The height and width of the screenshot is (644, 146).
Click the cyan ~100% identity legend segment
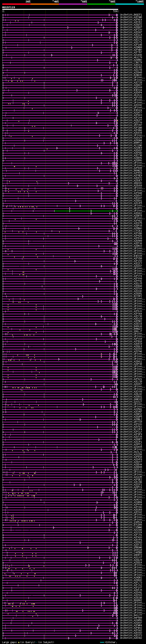(130, 4)
